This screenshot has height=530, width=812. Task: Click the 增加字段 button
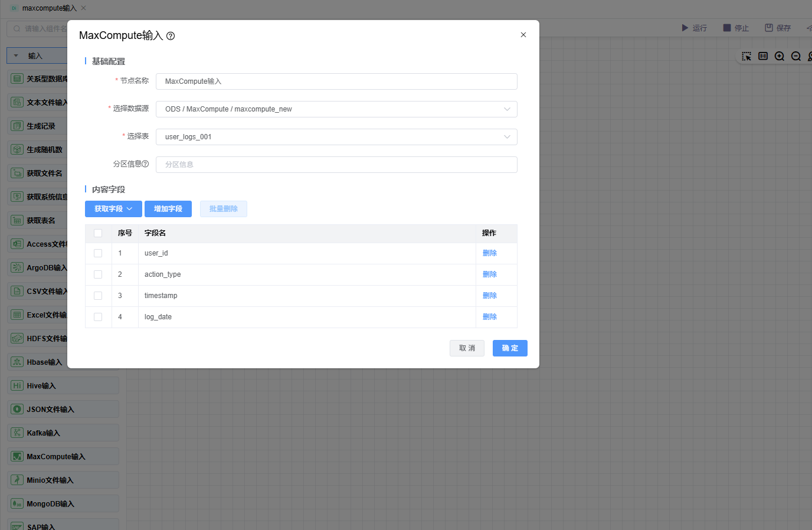[168, 209]
